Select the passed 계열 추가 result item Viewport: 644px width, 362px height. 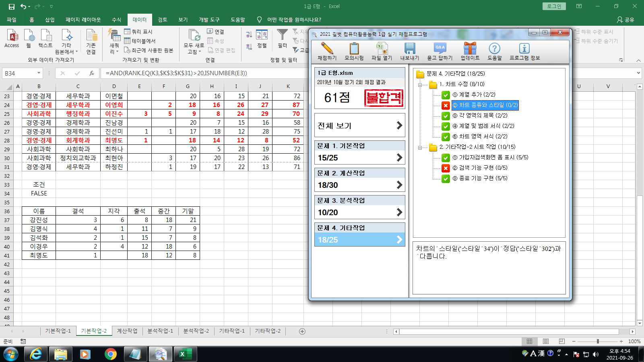point(474,95)
